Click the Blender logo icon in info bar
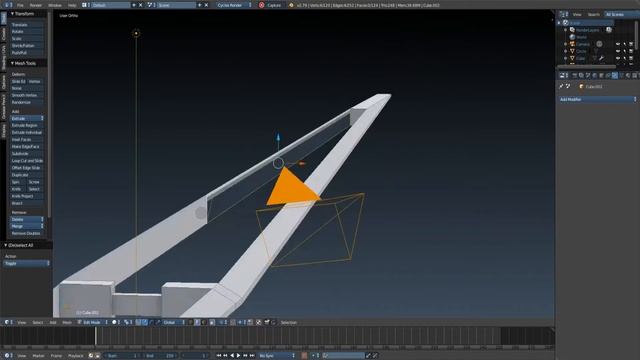Screen dimensions: 640x360 tap(291, 5)
